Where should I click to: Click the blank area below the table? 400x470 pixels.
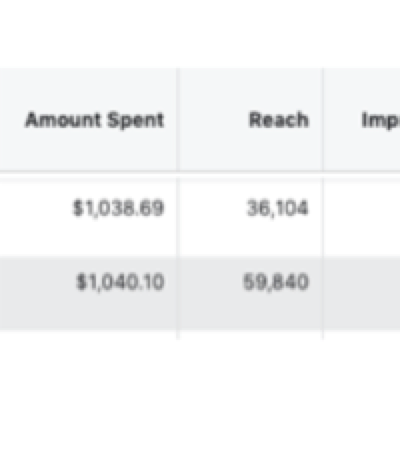200,400
